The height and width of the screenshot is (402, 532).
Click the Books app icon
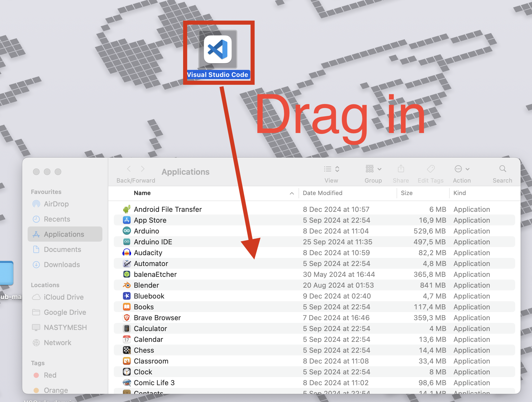(x=126, y=307)
